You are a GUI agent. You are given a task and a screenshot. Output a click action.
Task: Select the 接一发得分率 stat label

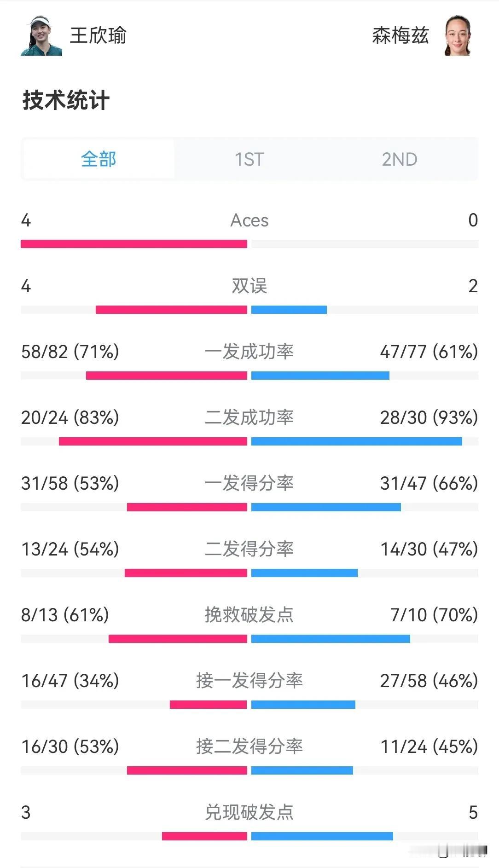[249, 681]
